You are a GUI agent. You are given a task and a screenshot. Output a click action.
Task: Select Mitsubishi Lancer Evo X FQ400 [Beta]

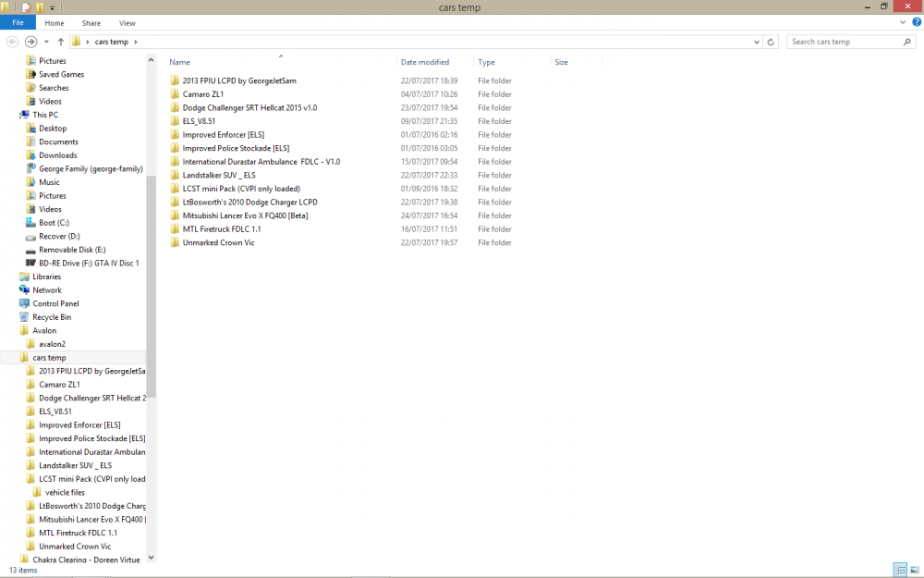tap(245, 215)
